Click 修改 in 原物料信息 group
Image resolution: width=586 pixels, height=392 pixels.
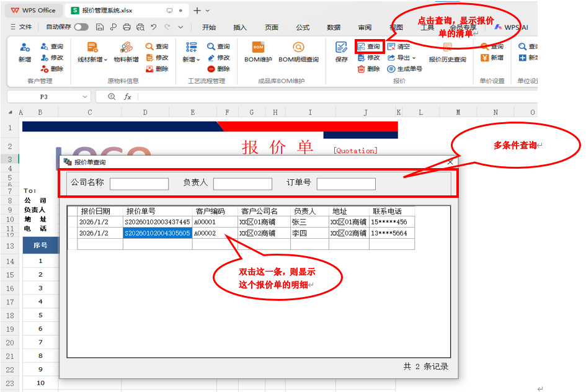pyautogui.click(x=157, y=58)
